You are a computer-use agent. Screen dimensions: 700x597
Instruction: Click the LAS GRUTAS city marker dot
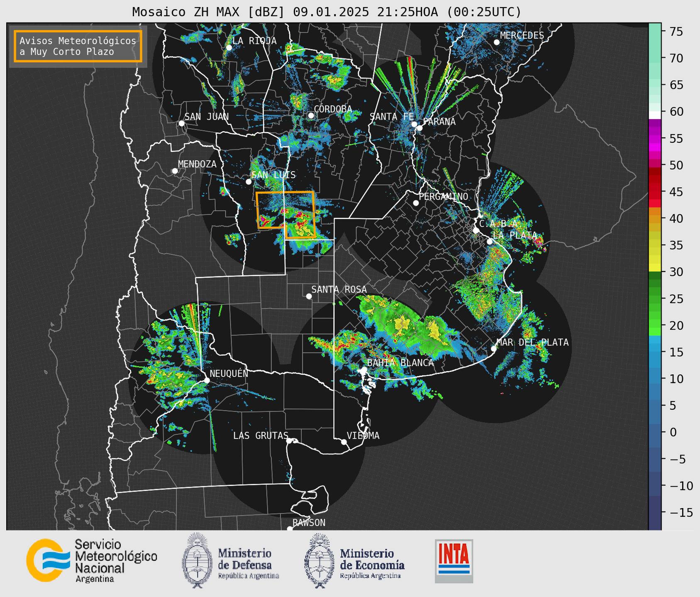289,441
